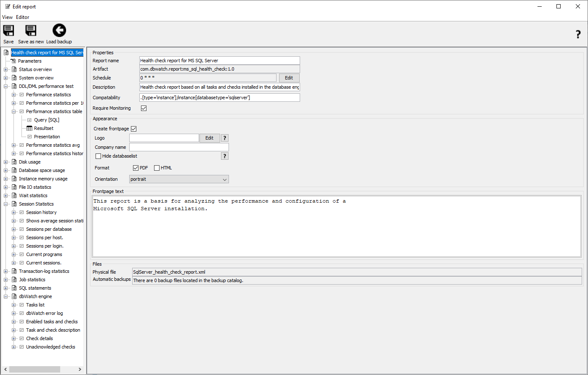
Task: Click the Database space usage document icon
Action: pos(14,170)
